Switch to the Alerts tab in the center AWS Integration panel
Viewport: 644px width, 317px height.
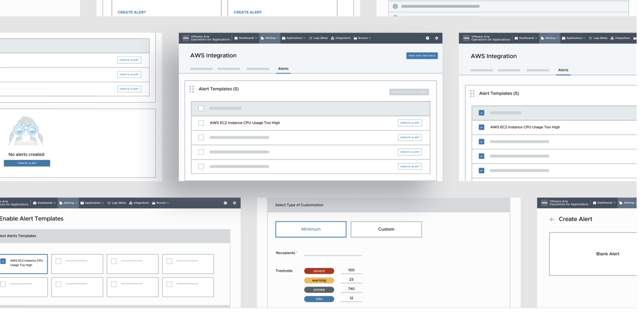tap(283, 69)
